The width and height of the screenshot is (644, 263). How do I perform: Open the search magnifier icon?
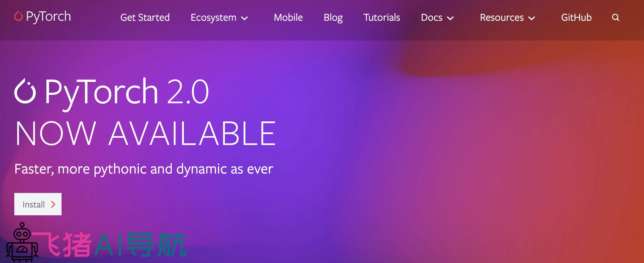[615, 17]
